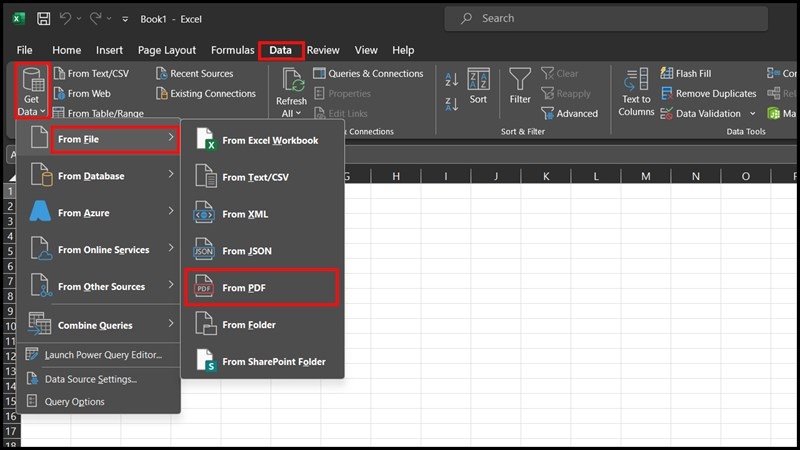Open Queries & Connections pane

[368, 73]
